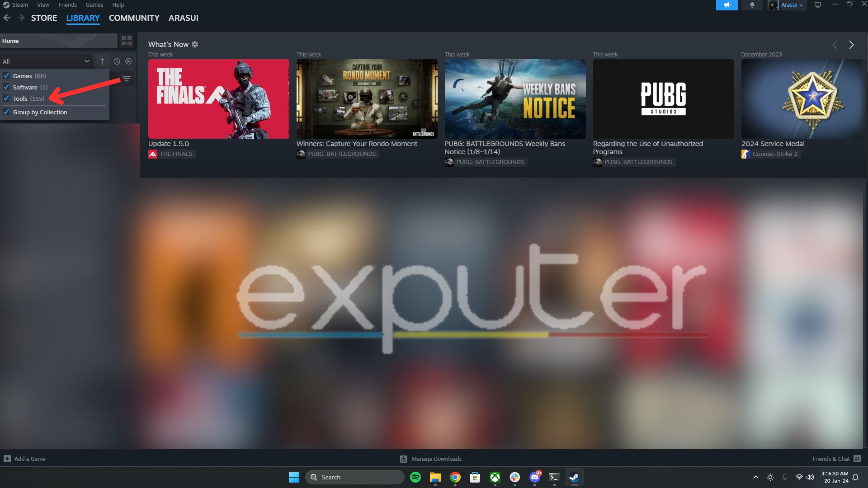Toggle the Games (66) checkbox filter
This screenshot has width=868, height=488.
pyautogui.click(x=7, y=75)
